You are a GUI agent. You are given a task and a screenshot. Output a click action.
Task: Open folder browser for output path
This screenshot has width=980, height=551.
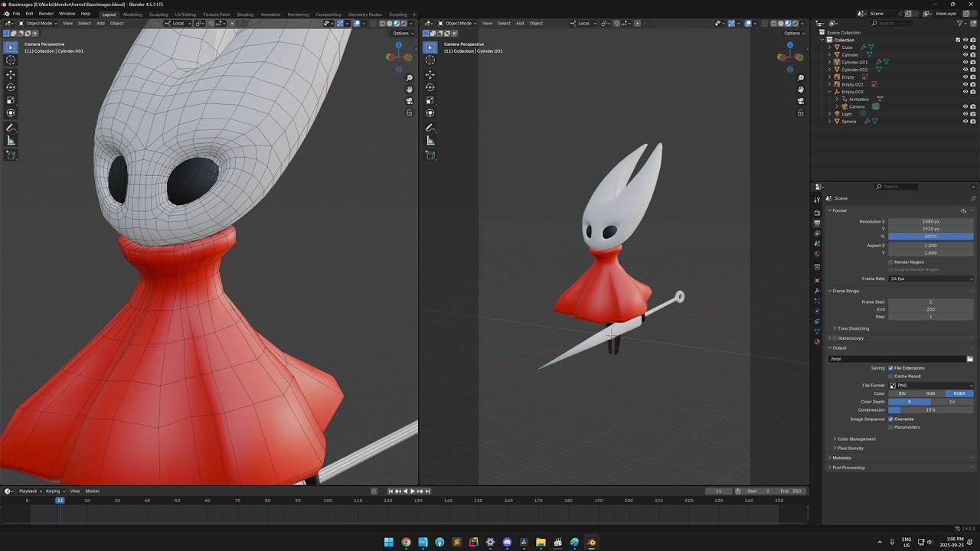pos(970,359)
